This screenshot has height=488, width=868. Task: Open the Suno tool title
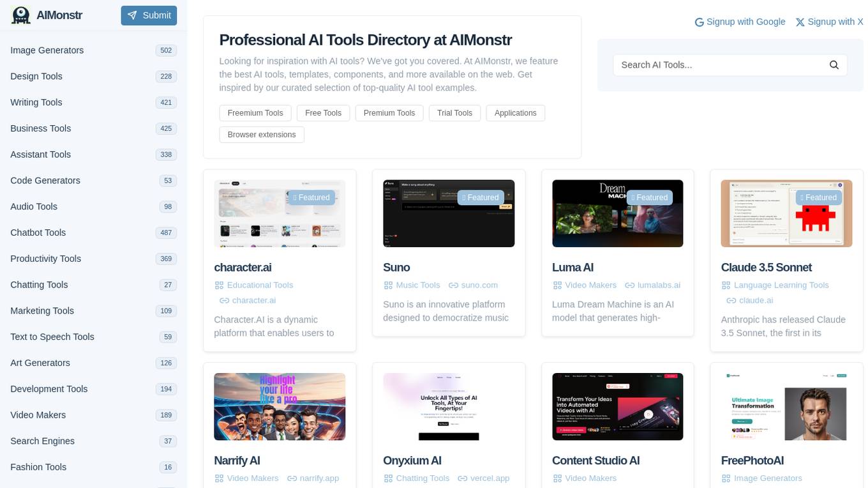click(x=396, y=268)
